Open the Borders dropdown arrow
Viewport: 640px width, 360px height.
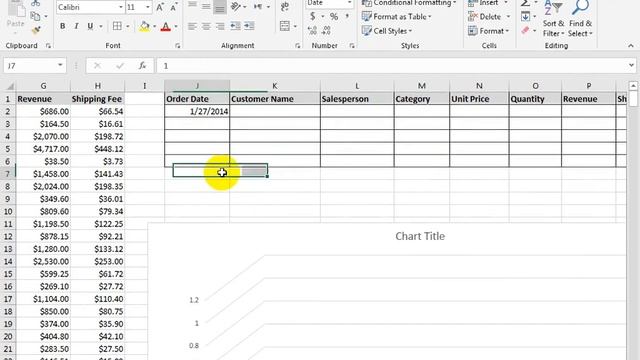coord(127,27)
